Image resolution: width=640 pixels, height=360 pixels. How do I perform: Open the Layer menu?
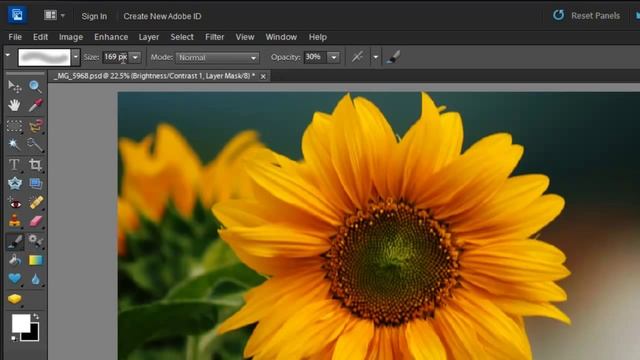click(149, 37)
